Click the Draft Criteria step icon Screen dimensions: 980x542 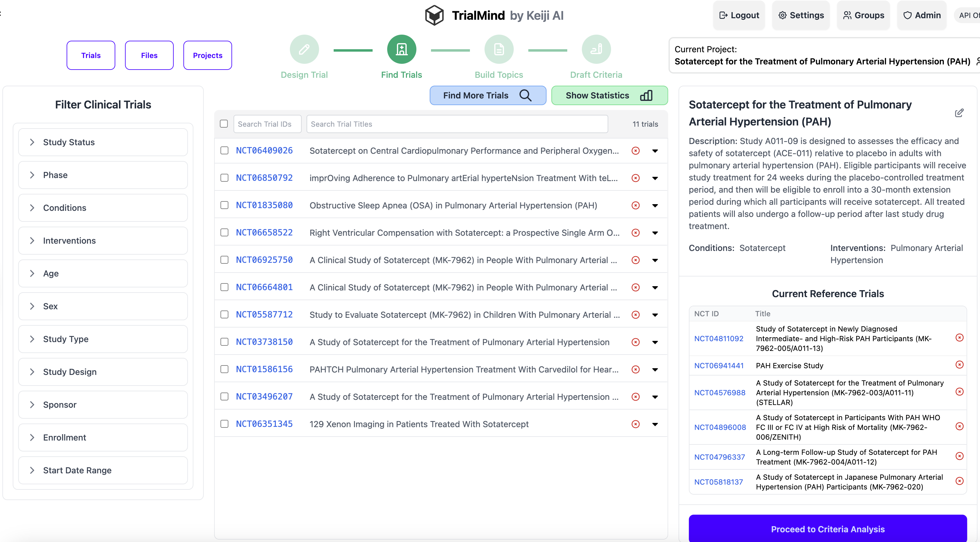click(596, 50)
